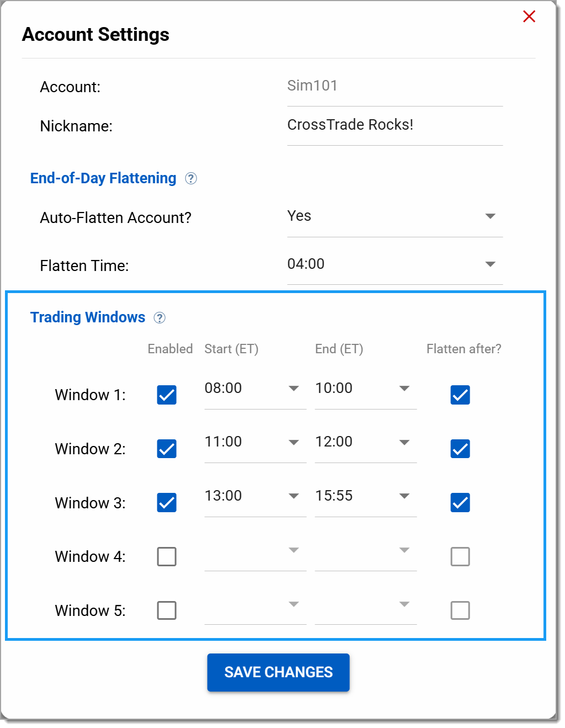Enable Window 5 checkbox
Screen dimensions: 565x728
coord(167,610)
